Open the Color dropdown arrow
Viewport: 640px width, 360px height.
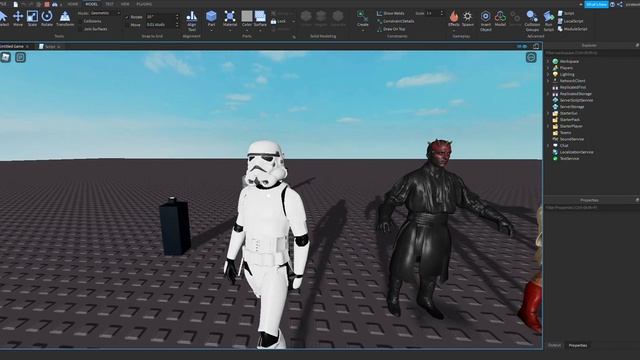click(x=247, y=30)
